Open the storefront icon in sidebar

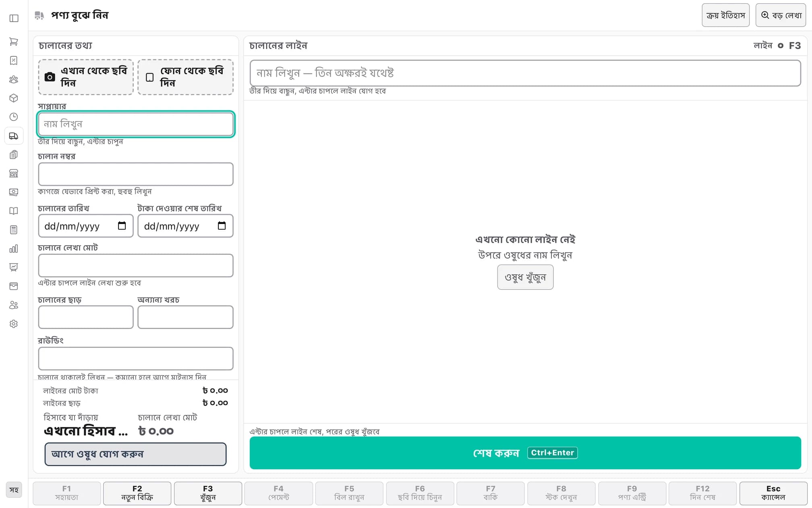pos(14,173)
